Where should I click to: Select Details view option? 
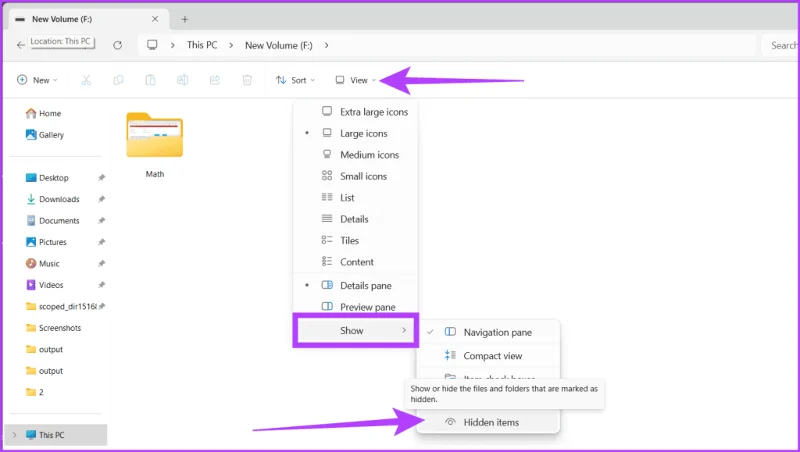[356, 219]
